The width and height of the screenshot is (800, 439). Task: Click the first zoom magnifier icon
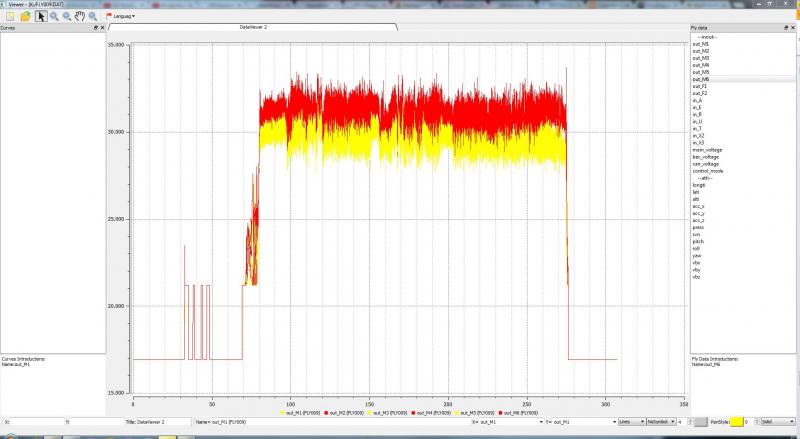coord(54,16)
